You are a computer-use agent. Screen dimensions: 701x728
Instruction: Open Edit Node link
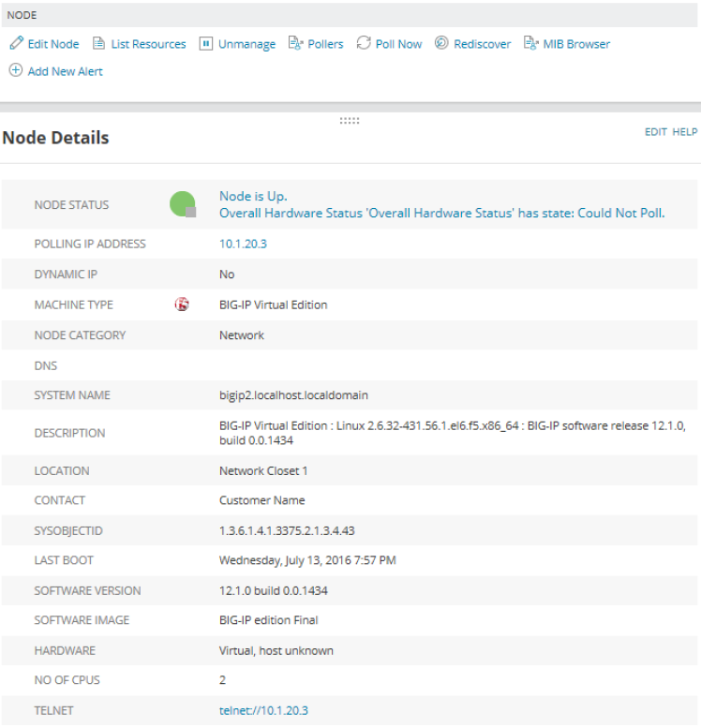[53, 44]
